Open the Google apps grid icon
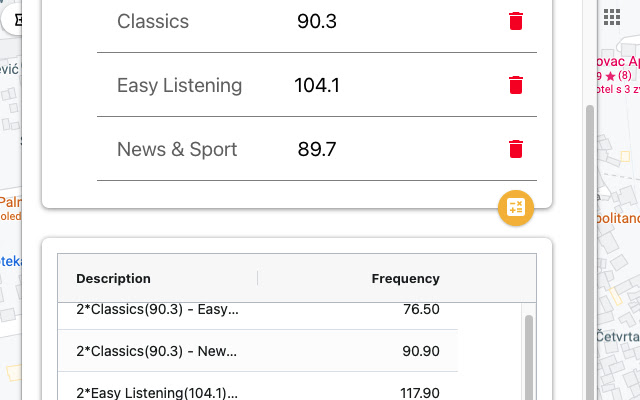 click(611, 17)
